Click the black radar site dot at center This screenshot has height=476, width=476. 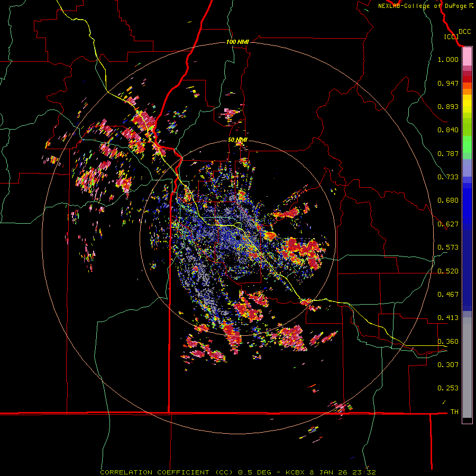coord(237,237)
